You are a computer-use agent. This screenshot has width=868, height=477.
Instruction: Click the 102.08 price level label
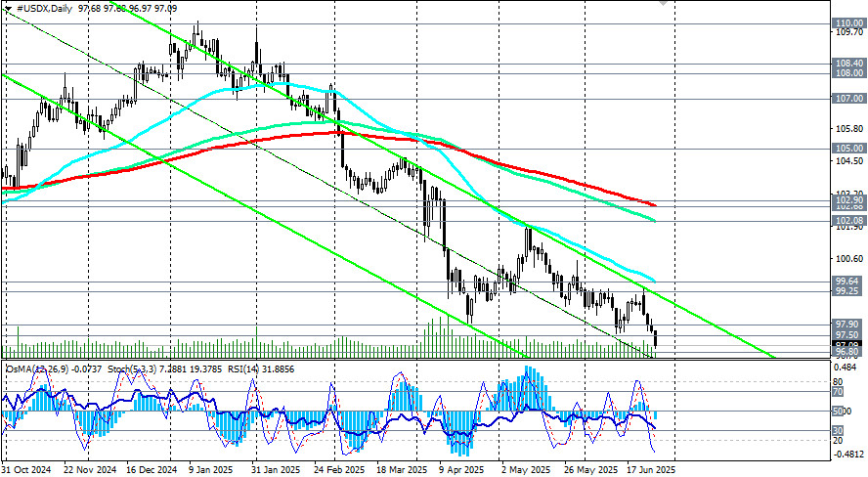pyautogui.click(x=849, y=220)
